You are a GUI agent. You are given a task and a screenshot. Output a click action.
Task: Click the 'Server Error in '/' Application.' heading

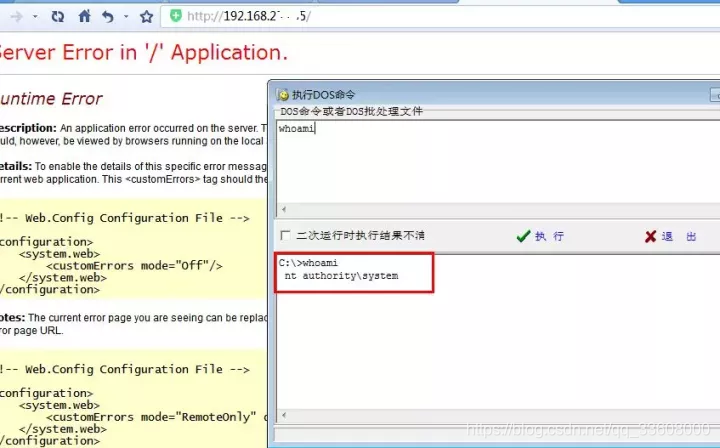143,53
